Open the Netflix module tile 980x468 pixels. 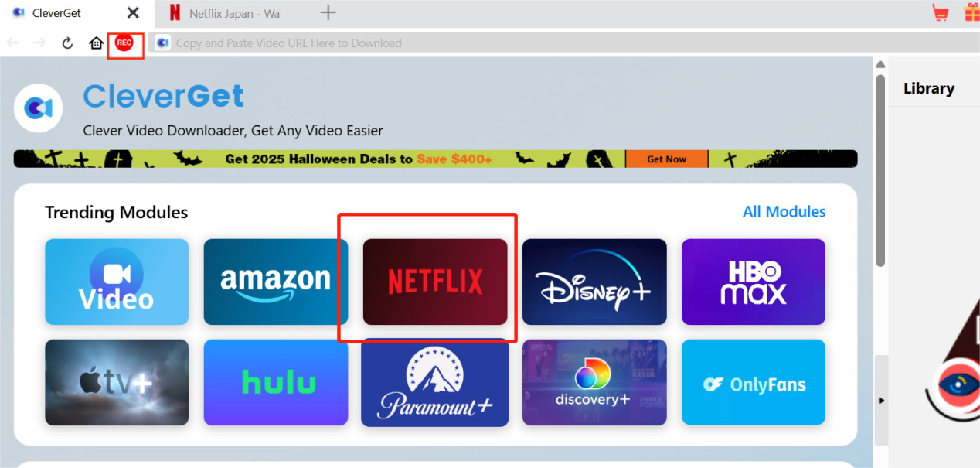coord(435,282)
